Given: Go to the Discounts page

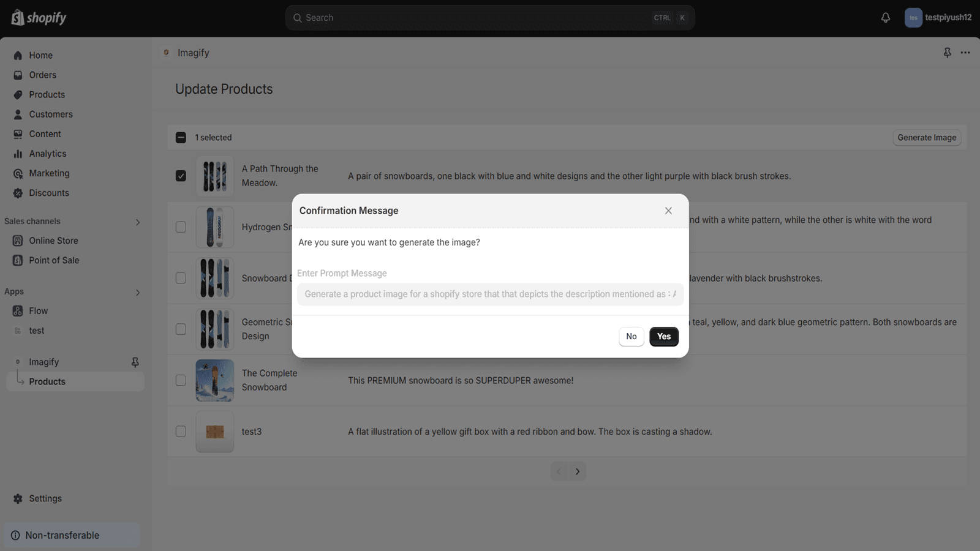Looking at the screenshot, I should click(49, 192).
